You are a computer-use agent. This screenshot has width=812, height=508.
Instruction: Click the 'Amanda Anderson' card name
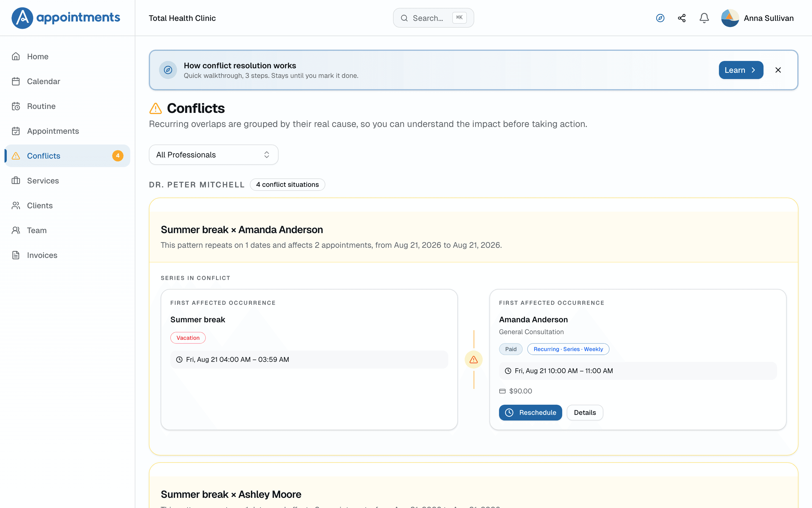pos(533,319)
